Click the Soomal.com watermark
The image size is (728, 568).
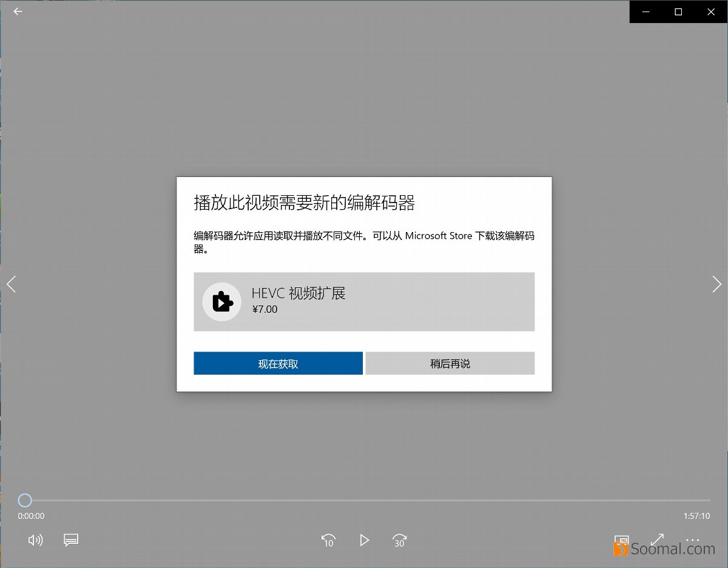coord(667,549)
